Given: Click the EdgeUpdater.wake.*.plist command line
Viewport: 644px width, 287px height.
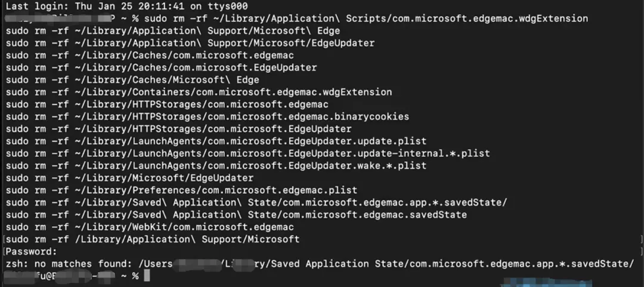Looking at the screenshot, I should (x=216, y=166).
